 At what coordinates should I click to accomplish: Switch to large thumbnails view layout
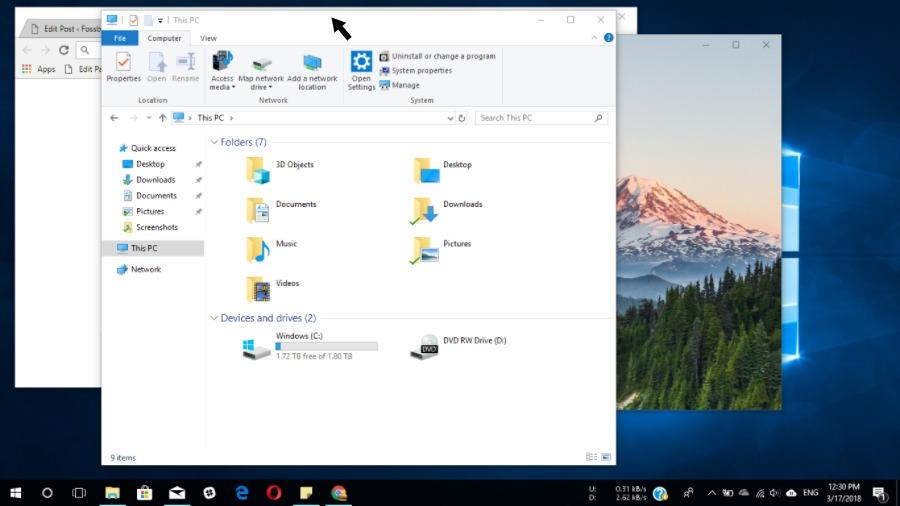click(x=605, y=457)
